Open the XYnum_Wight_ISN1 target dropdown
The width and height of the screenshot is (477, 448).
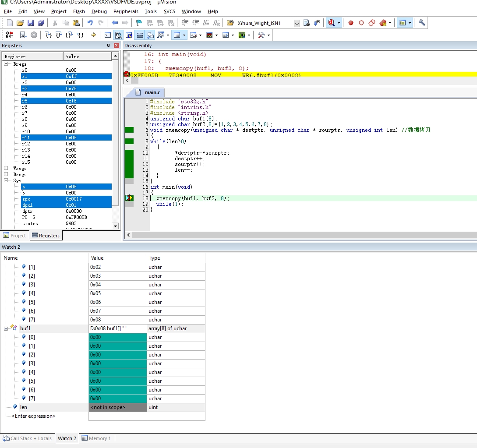(x=297, y=23)
